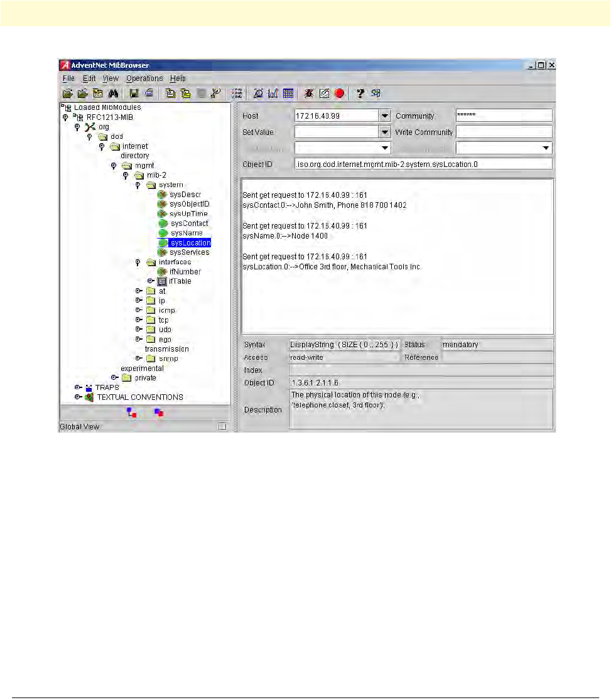Viewport: 611px width, 700px height.
Task: Click the Write Community field
Action: (x=504, y=132)
